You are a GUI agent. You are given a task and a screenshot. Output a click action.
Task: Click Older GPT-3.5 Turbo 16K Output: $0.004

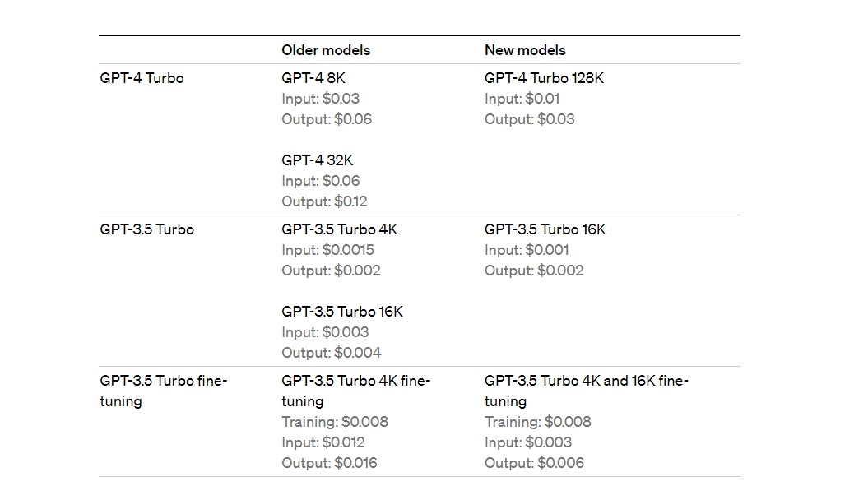pos(331,353)
